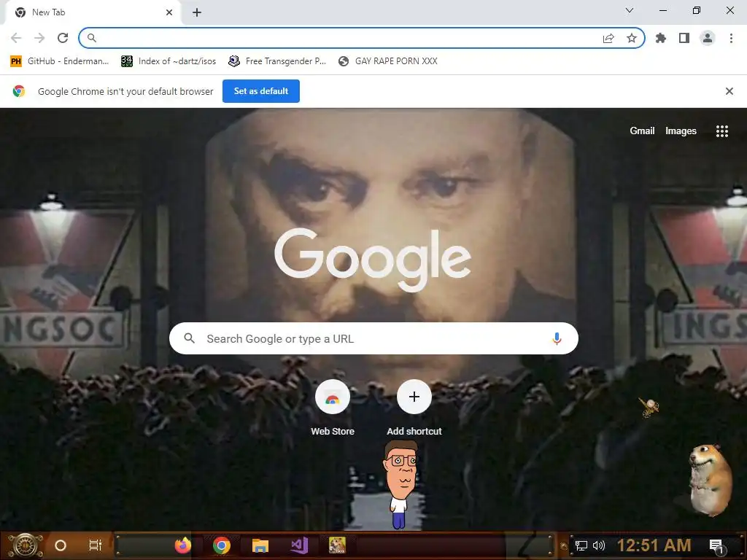Click the Set as default button
The height and width of the screenshot is (560, 747).
click(x=261, y=91)
